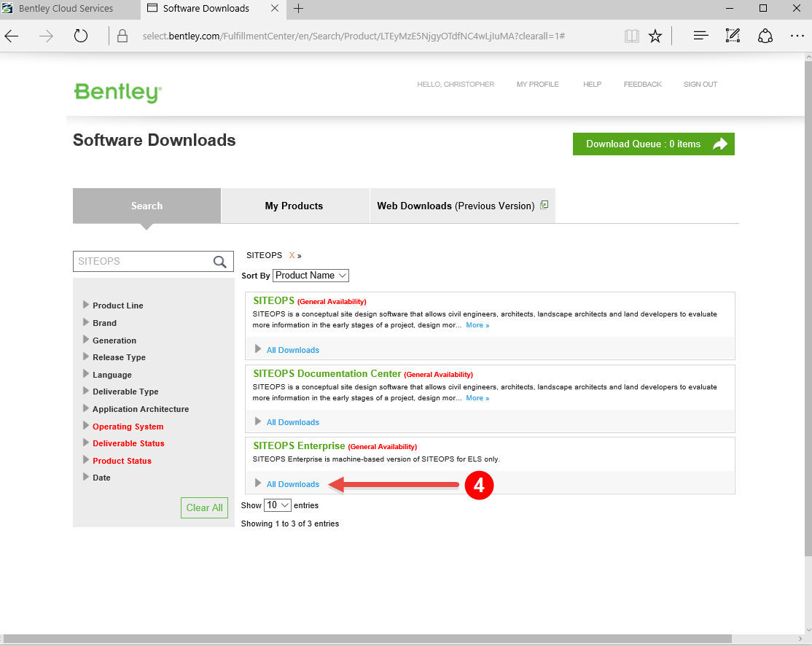The height and width of the screenshot is (646, 812).
Task: Click More link under SITEOPS description
Action: point(477,324)
